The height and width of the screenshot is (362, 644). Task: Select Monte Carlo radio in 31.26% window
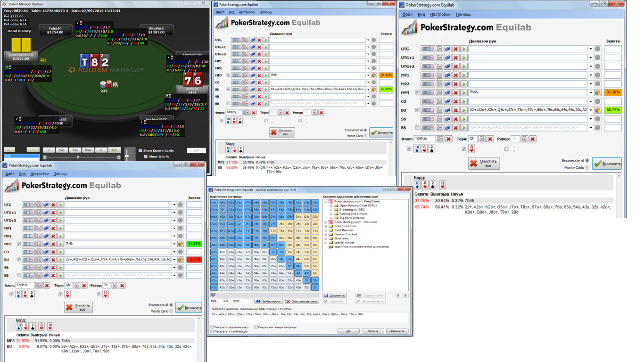click(587, 167)
